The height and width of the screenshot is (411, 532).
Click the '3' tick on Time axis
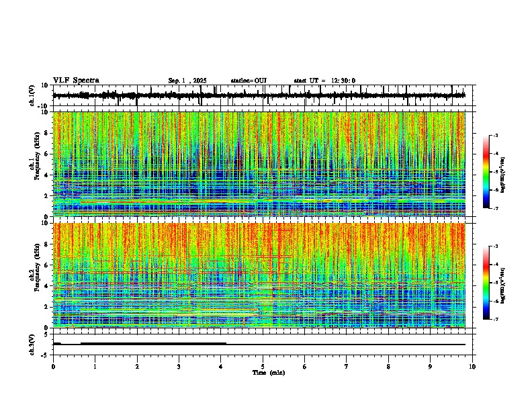coord(179,367)
